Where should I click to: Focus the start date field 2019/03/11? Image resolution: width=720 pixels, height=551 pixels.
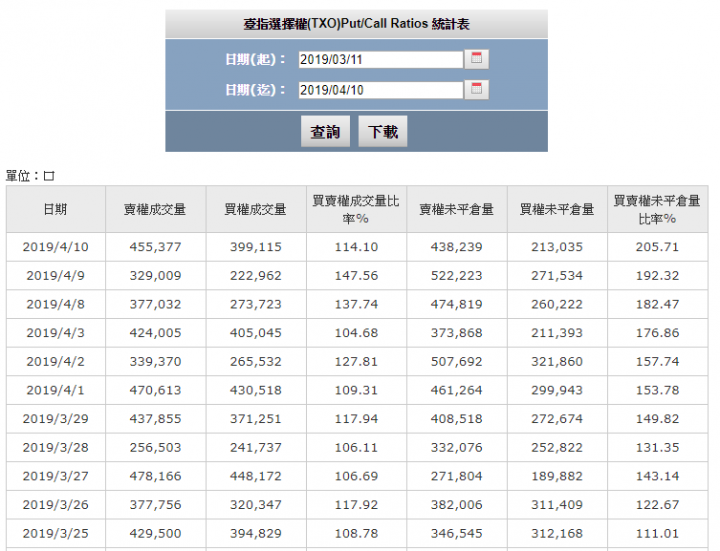(381, 60)
